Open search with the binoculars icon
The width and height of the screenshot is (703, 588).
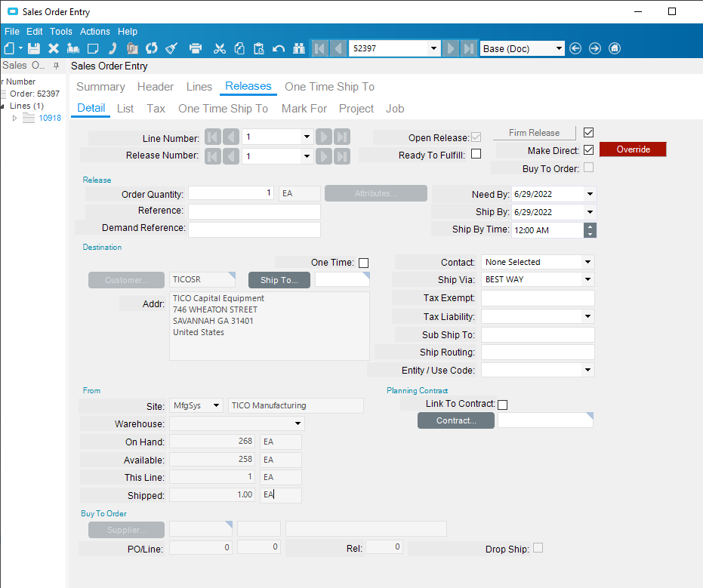pyautogui.click(x=298, y=48)
